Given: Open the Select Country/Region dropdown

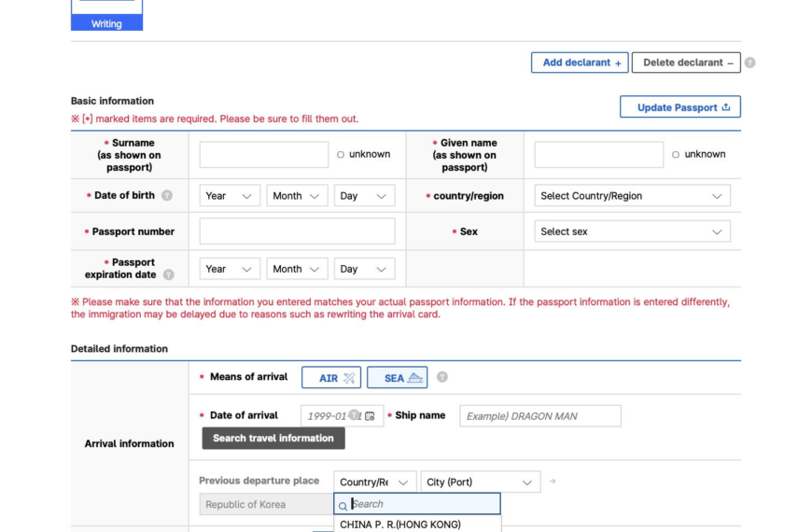Looking at the screenshot, I should pos(632,196).
